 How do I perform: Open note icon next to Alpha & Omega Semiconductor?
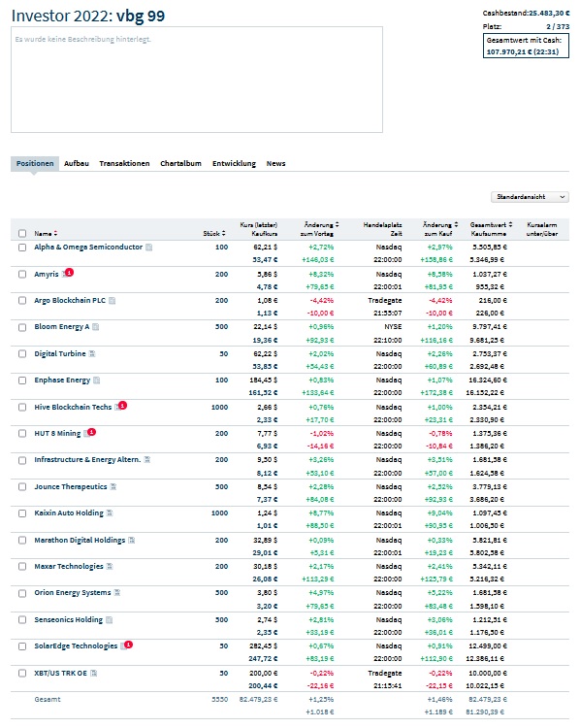(149, 248)
